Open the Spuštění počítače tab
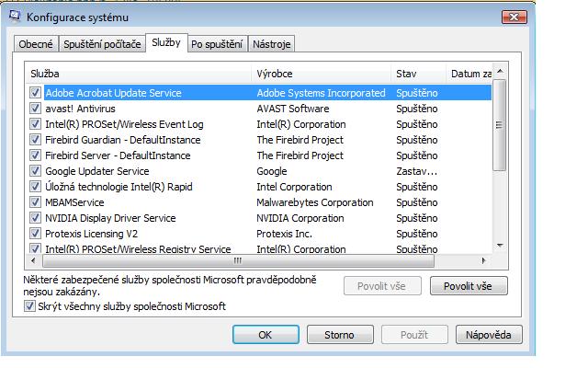 point(102,44)
